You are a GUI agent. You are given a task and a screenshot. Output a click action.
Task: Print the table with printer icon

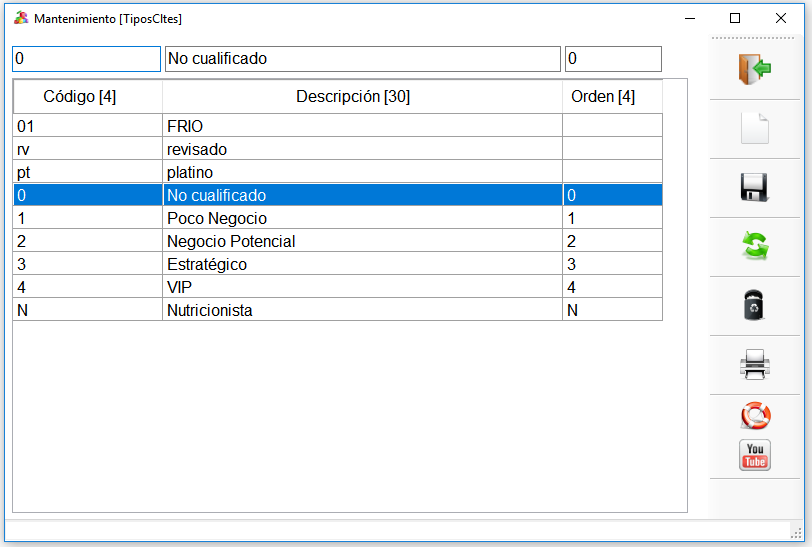(755, 364)
